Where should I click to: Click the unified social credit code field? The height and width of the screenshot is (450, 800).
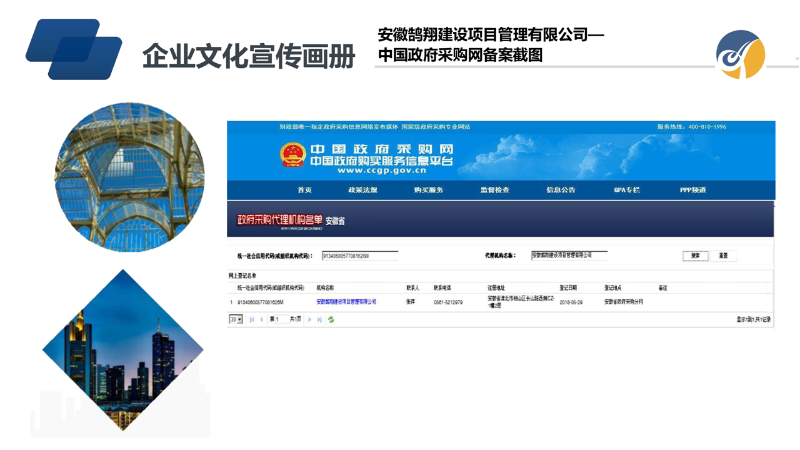pos(359,255)
